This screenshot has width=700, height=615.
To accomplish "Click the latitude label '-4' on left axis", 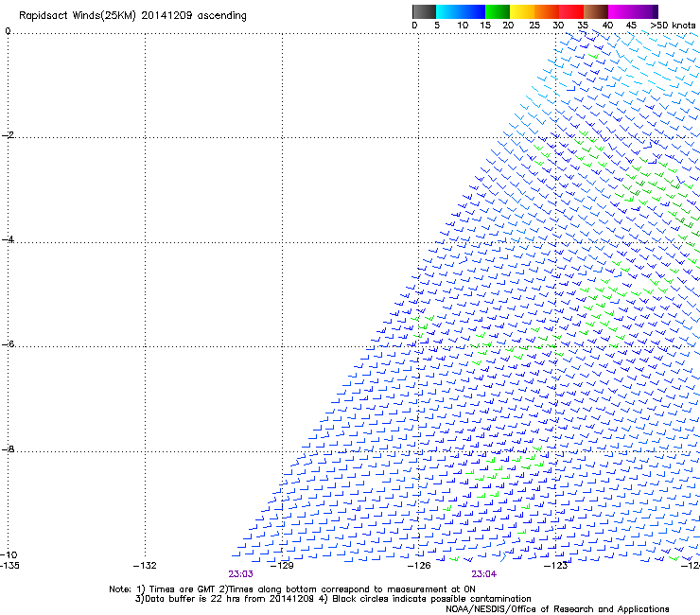I will tap(8, 239).
